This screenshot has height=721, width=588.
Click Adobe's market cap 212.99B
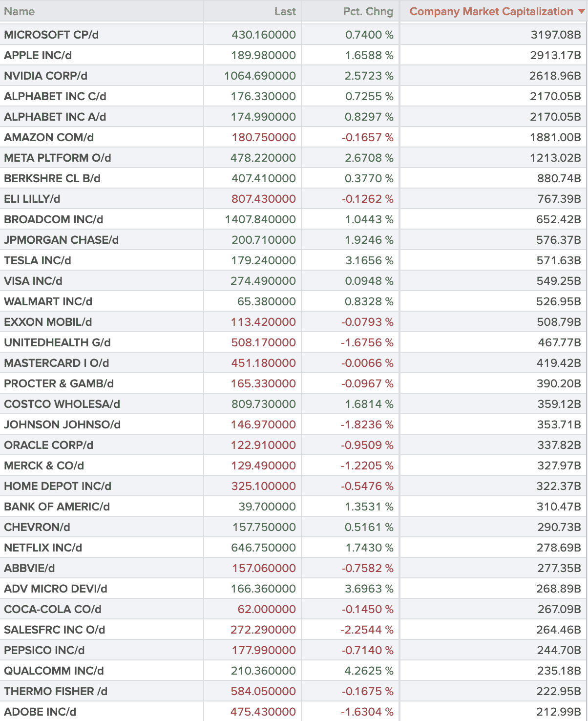pos(559,712)
